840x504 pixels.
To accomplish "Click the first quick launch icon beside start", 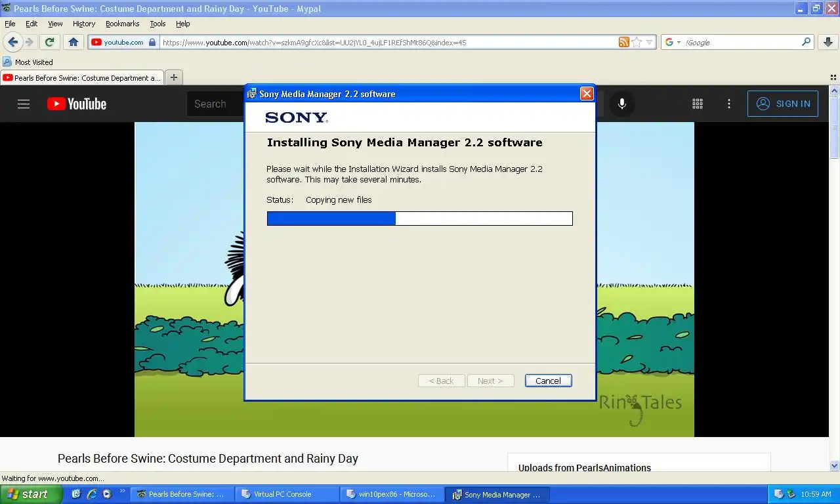I will click(76, 494).
